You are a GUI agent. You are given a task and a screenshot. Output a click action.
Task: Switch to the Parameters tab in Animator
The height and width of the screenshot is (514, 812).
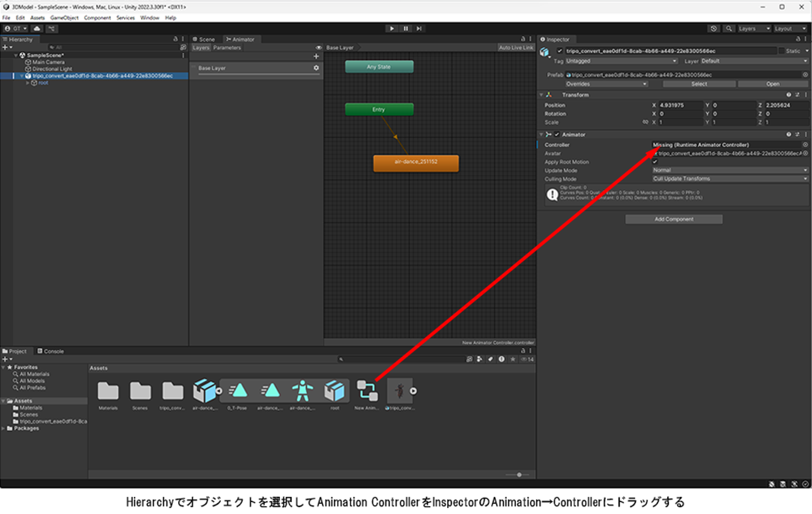click(227, 48)
